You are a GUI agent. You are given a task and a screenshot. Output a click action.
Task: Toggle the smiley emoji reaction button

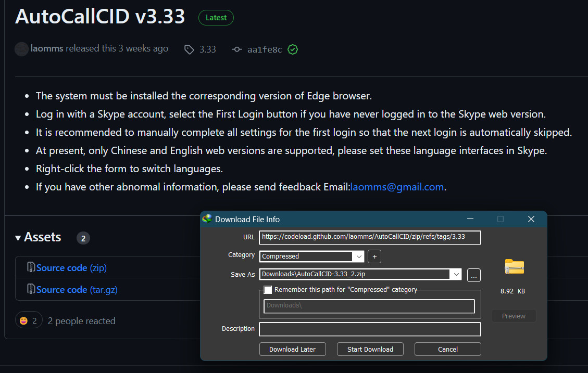[29, 320]
